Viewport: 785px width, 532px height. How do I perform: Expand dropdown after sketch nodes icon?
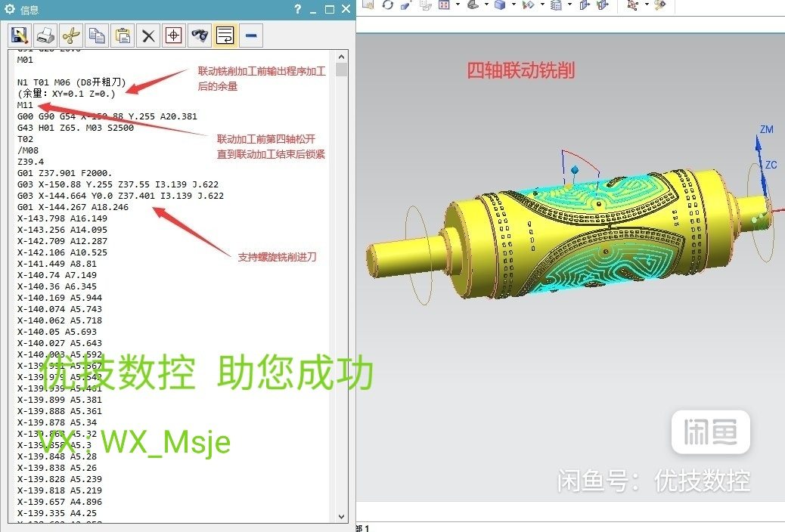pos(647,5)
